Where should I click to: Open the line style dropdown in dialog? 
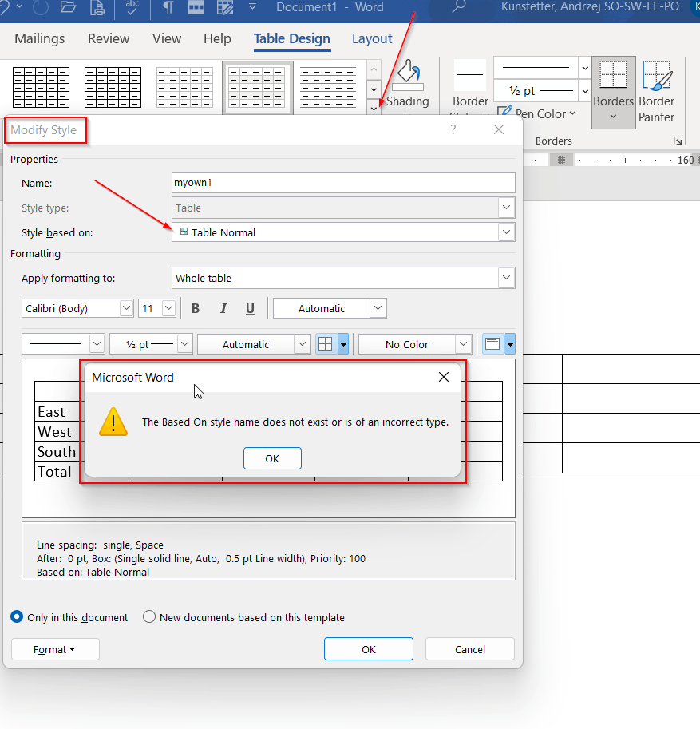pos(97,344)
